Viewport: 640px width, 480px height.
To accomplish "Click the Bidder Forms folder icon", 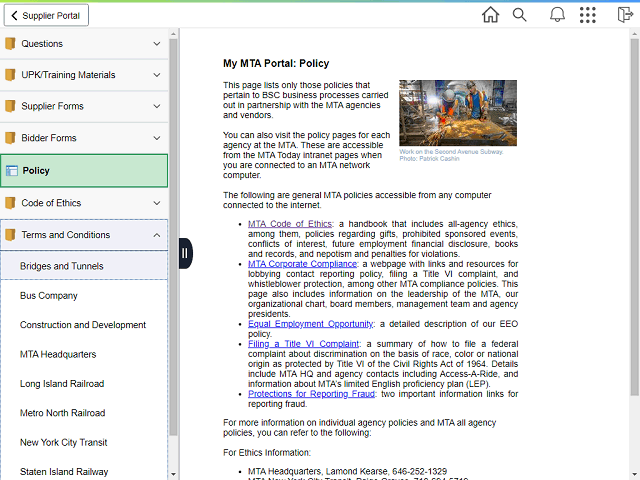I will (10, 138).
